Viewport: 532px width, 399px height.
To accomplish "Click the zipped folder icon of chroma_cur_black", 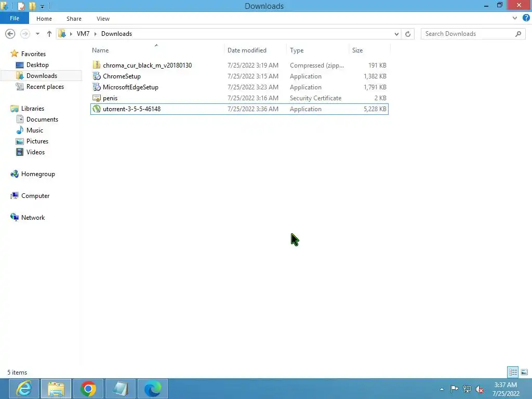I will (x=97, y=65).
